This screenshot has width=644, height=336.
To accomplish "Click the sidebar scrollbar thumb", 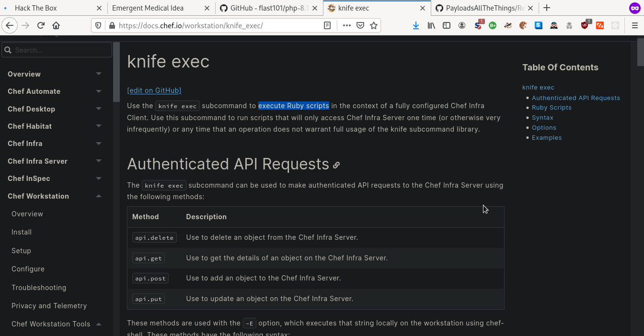I will point(116,72).
